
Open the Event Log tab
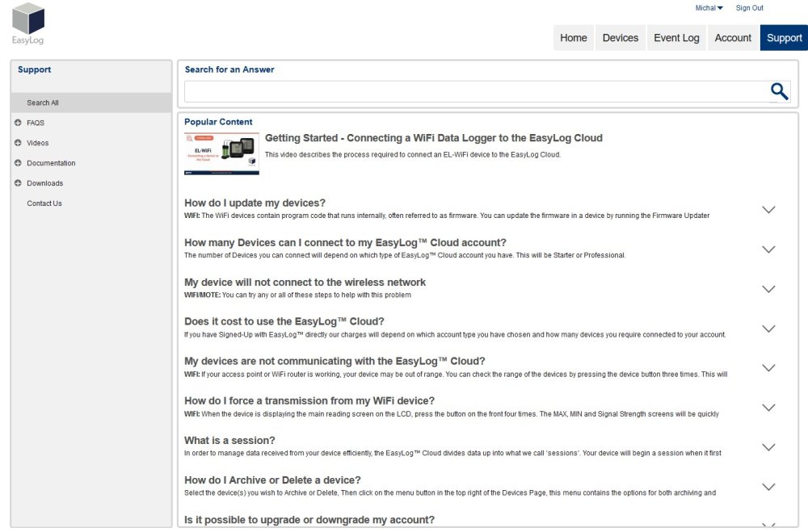pos(676,38)
